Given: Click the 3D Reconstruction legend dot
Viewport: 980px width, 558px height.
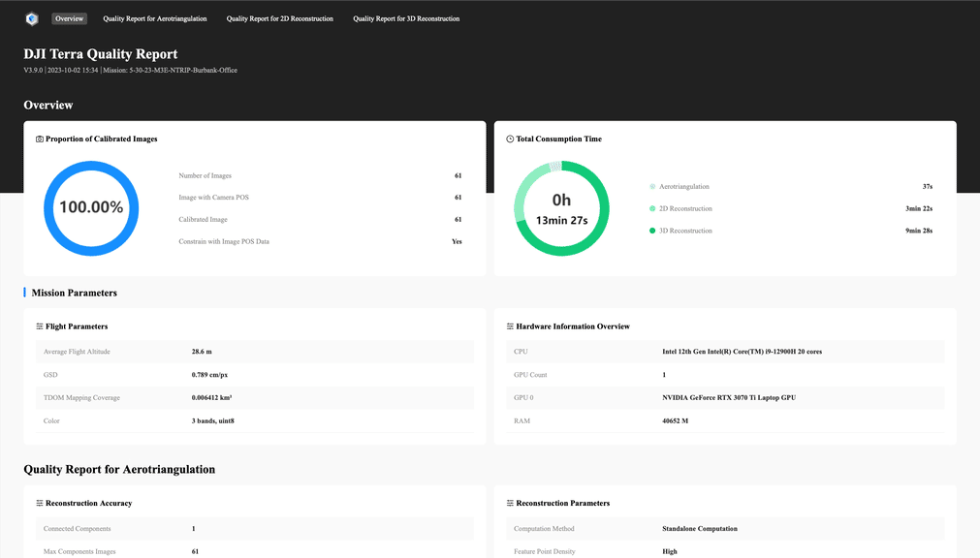Looking at the screenshot, I should pos(652,232).
